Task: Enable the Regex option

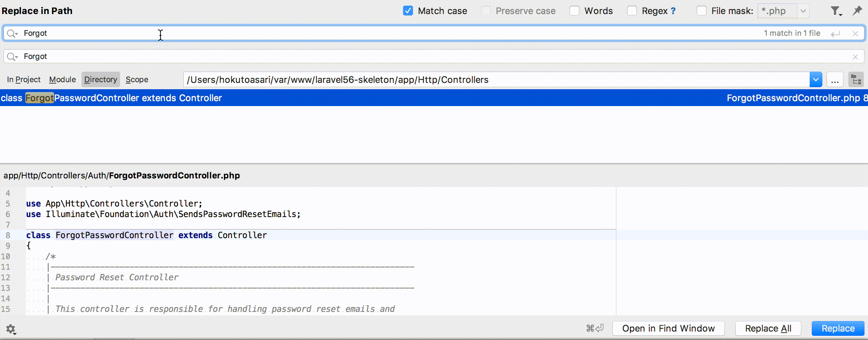Action: (x=632, y=11)
